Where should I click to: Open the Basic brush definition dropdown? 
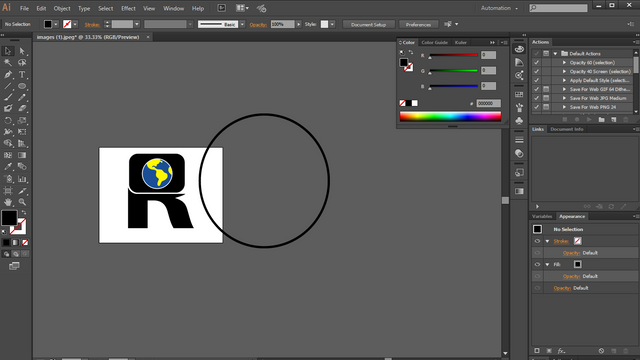click(x=242, y=24)
